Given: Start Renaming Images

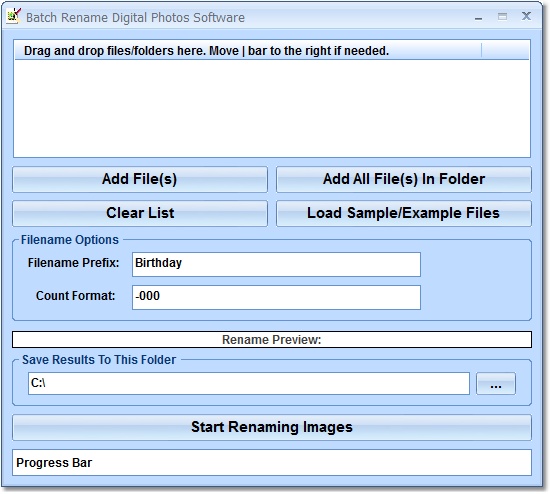Looking at the screenshot, I should 272,427.
